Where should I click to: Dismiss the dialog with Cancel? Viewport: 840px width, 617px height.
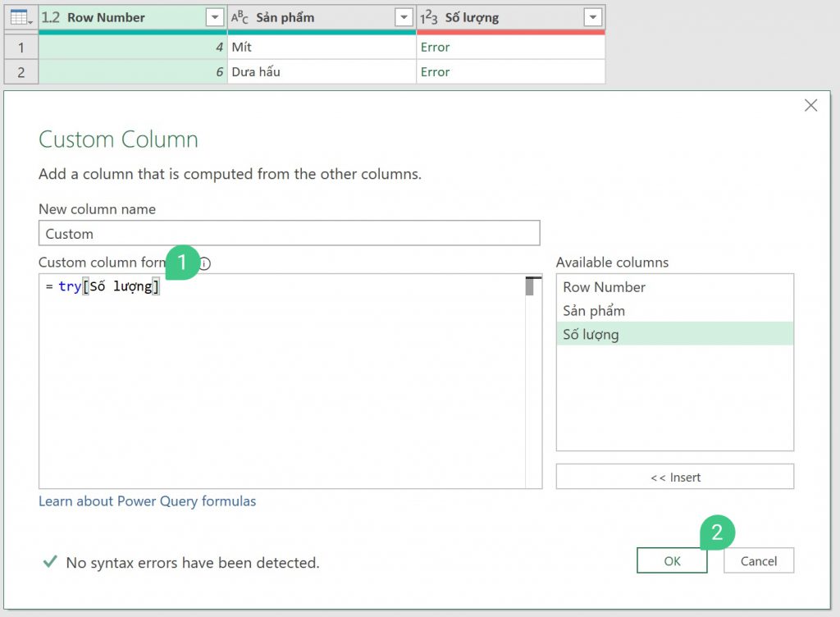click(x=758, y=561)
